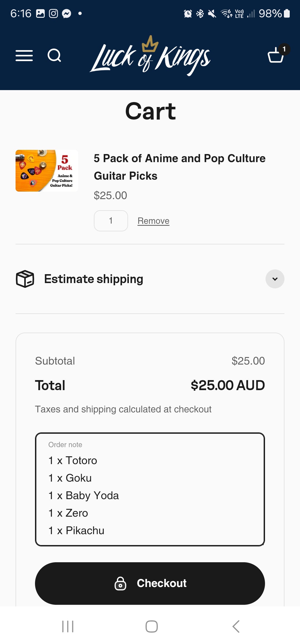Open the hamburger navigation menu
This screenshot has height=644, width=300.
pos(24,56)
